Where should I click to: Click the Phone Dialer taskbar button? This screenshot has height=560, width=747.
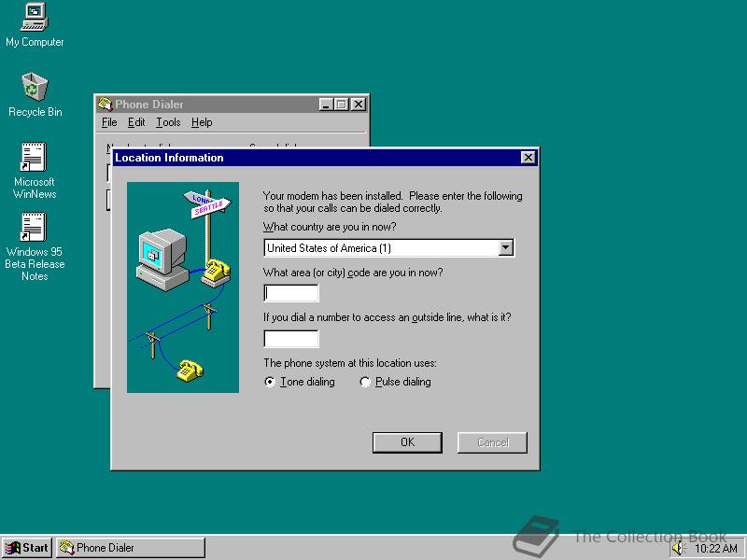[x=131, y=548]
